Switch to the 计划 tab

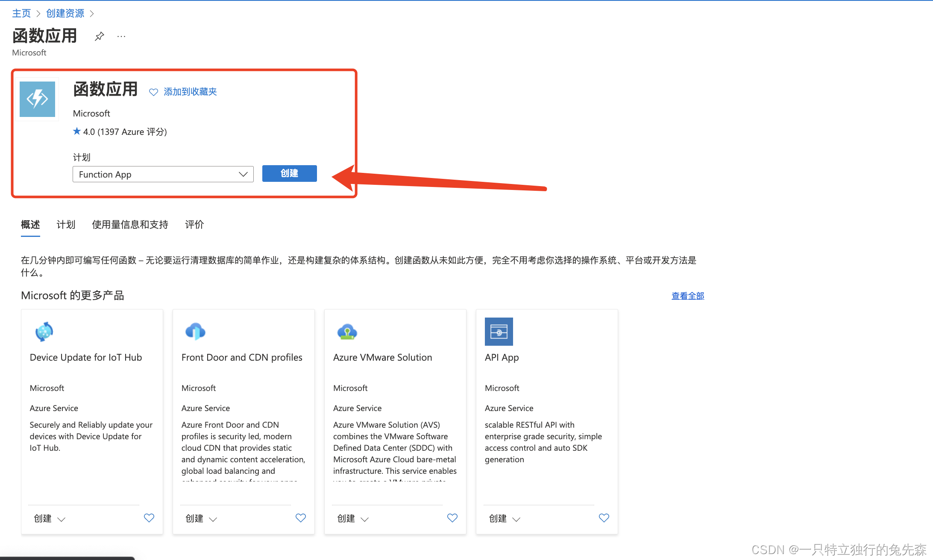[x=66, y=225]
